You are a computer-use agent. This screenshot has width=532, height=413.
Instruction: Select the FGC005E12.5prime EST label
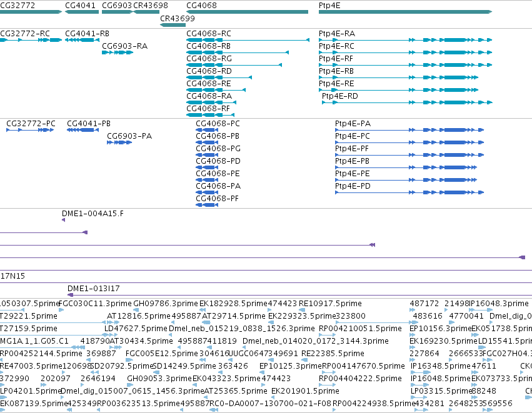coord(162,354)
